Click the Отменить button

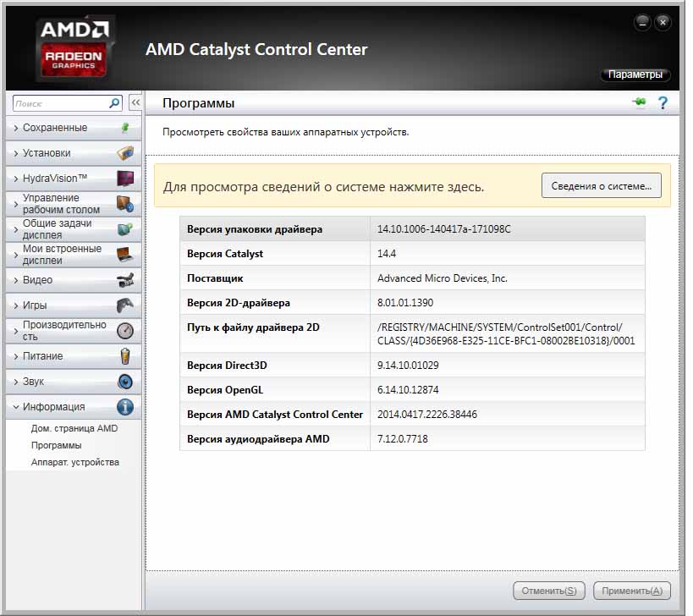point(549,591)
